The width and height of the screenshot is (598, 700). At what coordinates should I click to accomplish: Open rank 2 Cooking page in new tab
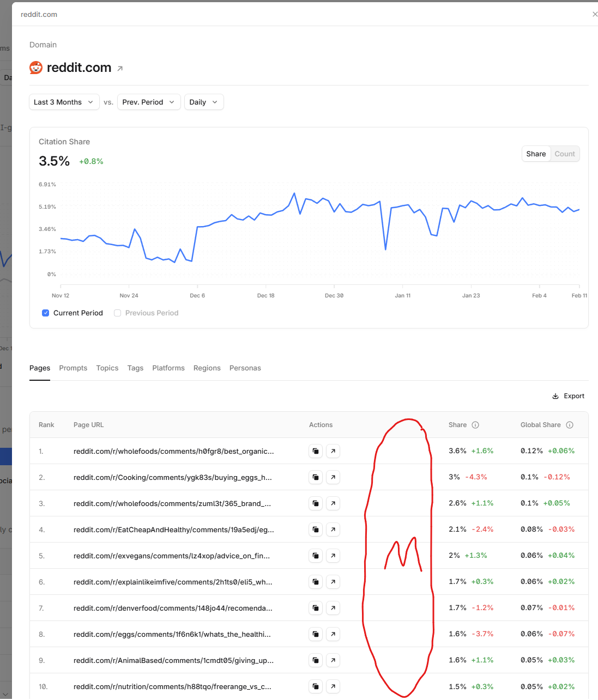tap(333, 477)
